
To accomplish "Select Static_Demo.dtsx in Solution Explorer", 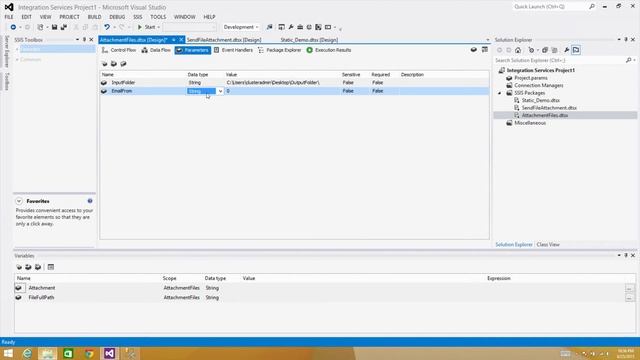I will pyautogui.click(x=540, y=100).
